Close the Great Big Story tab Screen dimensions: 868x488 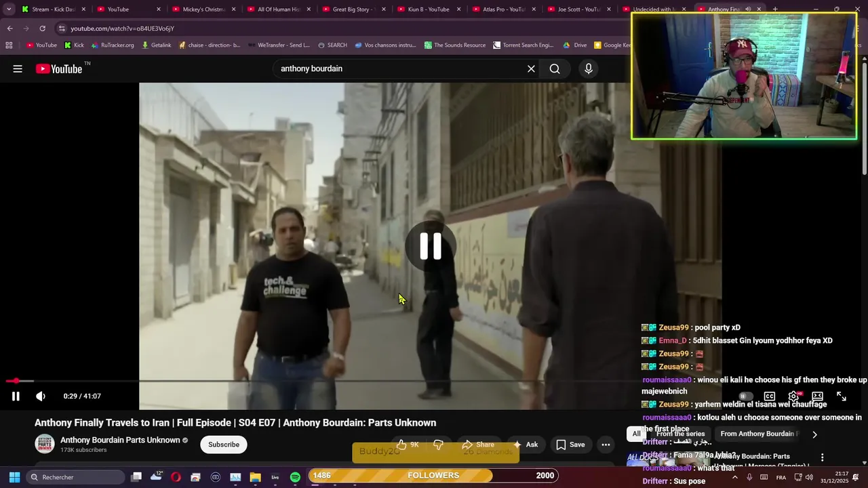[x=383, y=9]
